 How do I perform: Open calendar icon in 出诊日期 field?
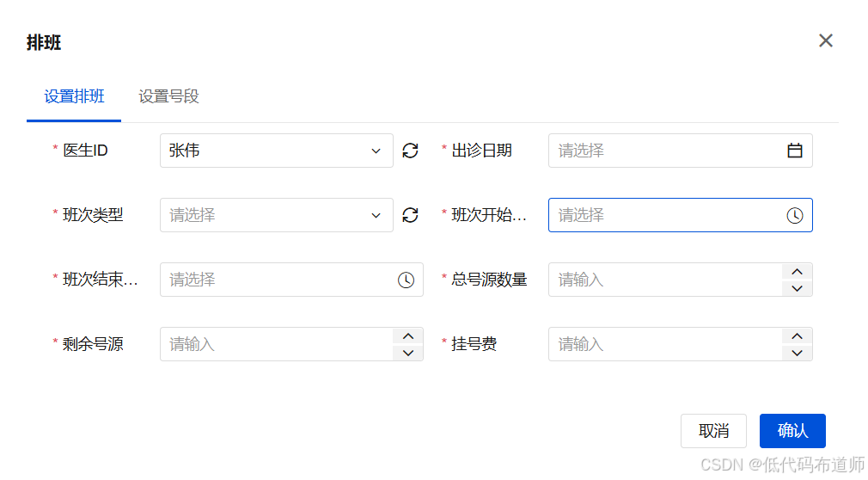795,151
